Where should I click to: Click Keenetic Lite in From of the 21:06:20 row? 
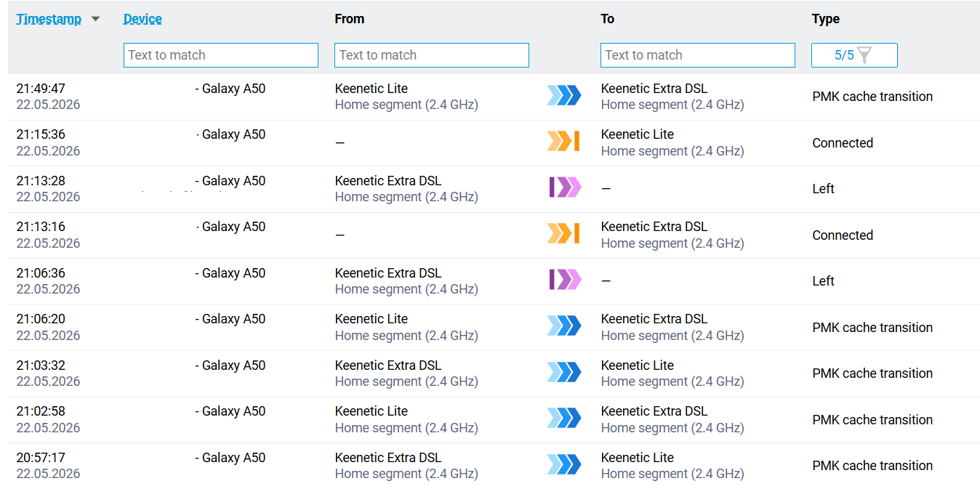(371, 319)
